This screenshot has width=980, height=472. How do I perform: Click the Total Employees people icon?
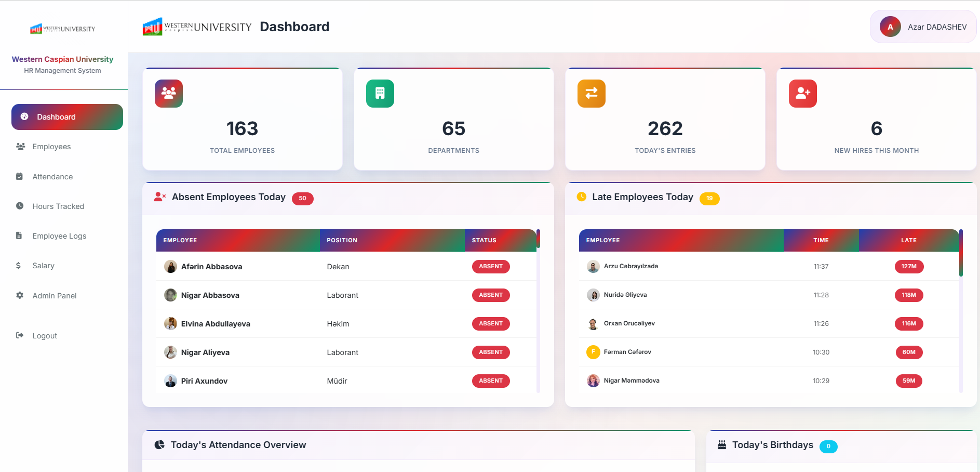[168, 94]
